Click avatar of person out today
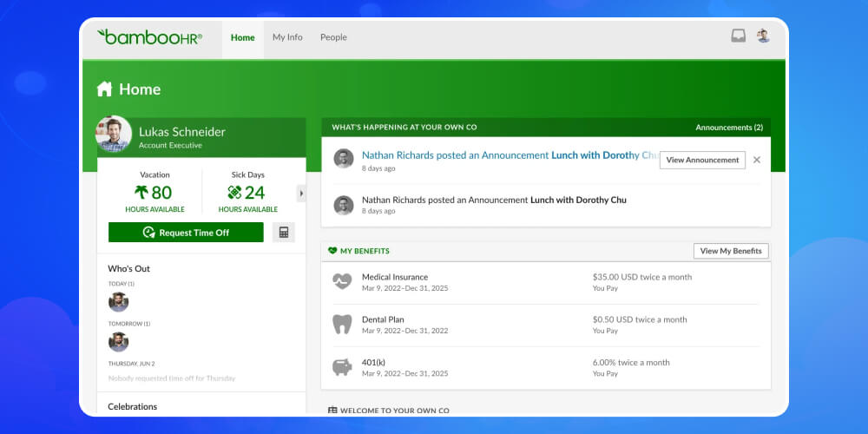The image size is (868, 434). point(118,302)
